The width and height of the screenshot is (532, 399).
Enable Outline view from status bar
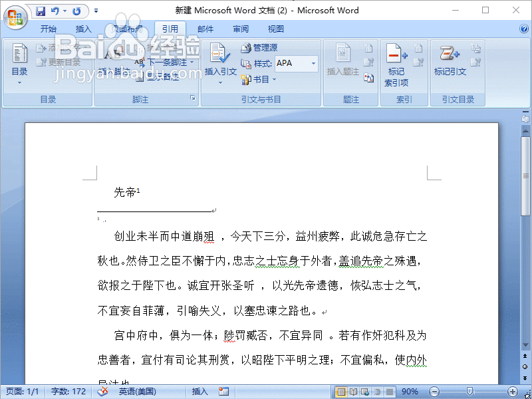tap(376, 392)
